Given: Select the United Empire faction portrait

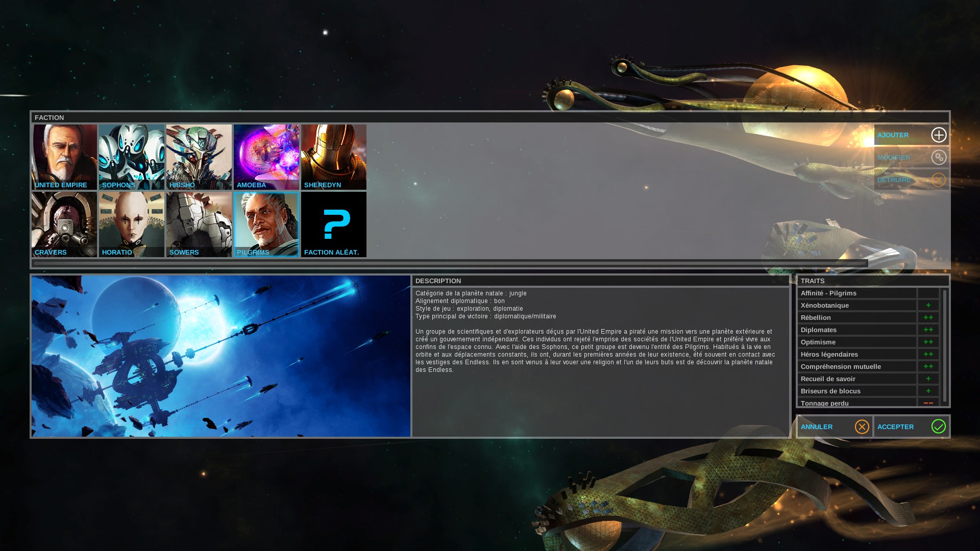Looking at the screenshot, I should pos(64,157).
